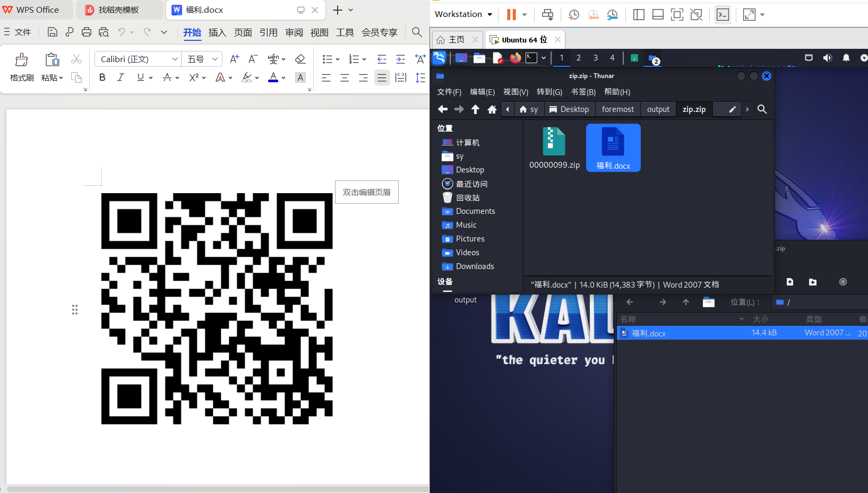Align text left in WPS
868x493 pixels.
(x=326, y=78)
